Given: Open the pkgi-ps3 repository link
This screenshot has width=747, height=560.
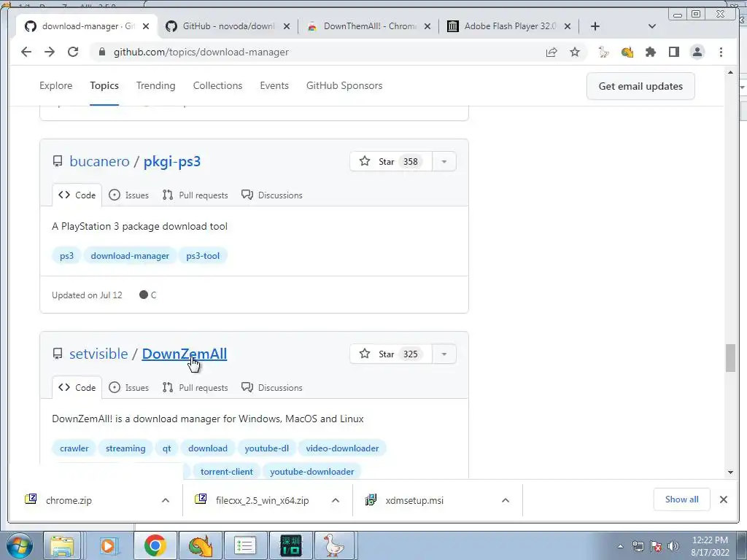Looking at the screenshot, I should click(172, 161).
